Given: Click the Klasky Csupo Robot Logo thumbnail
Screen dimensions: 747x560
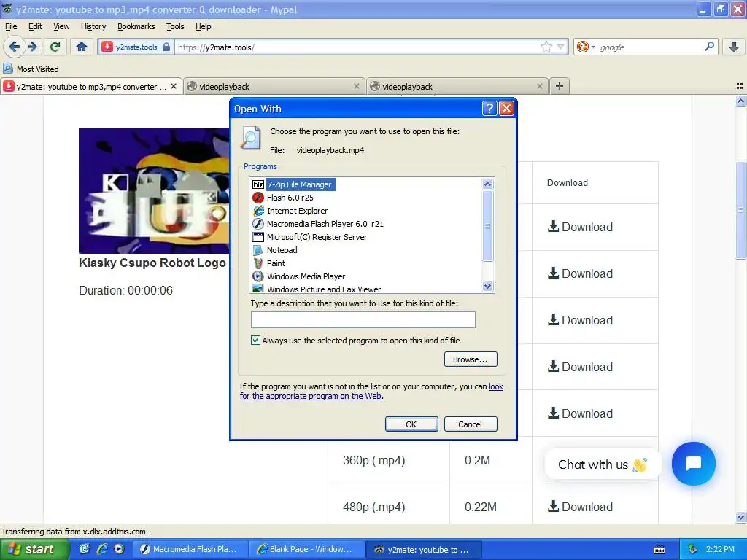Looking at the screenshot, I should point(154,190).
